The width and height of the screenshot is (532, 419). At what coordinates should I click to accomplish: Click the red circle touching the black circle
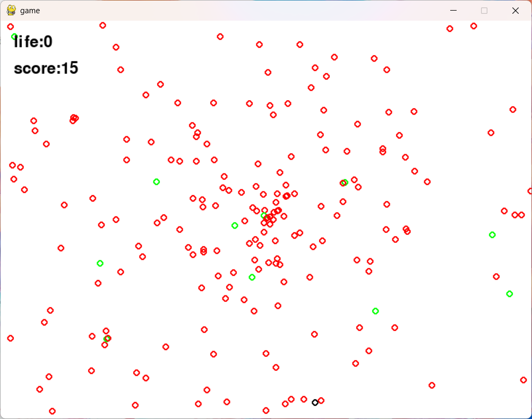(x=321, y=400)
